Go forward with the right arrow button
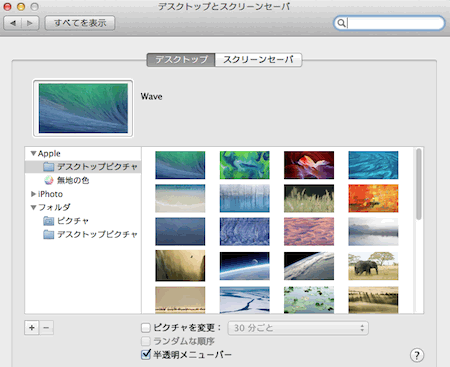Screen dimensions: 450x367 click(x=30, y=23)
